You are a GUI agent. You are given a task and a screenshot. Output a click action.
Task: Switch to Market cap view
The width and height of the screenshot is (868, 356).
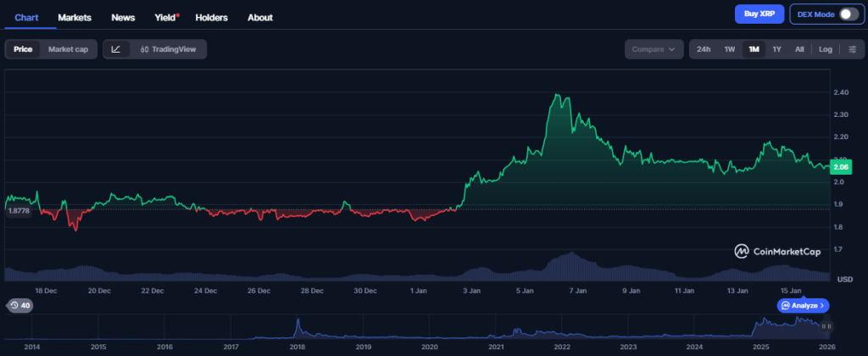click(68, 49)
